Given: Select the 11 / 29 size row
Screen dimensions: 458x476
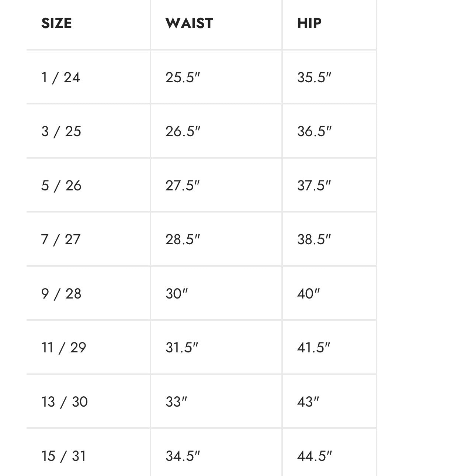Looking at the screenshot, I should click(x=64, y=348).
